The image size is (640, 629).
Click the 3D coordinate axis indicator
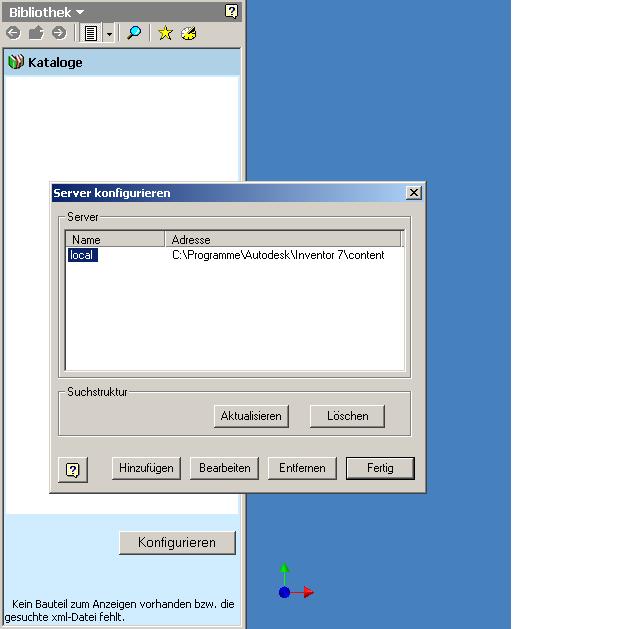tap(296, 581)
